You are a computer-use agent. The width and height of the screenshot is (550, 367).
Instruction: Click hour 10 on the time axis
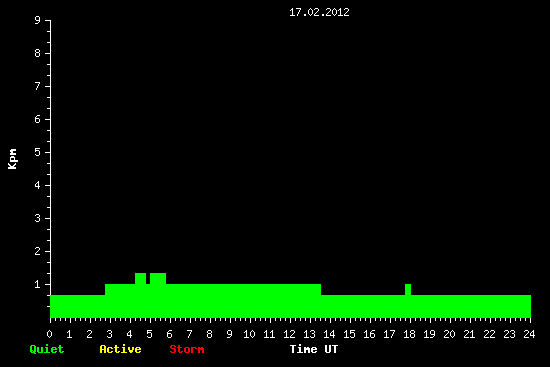point(249,334)
